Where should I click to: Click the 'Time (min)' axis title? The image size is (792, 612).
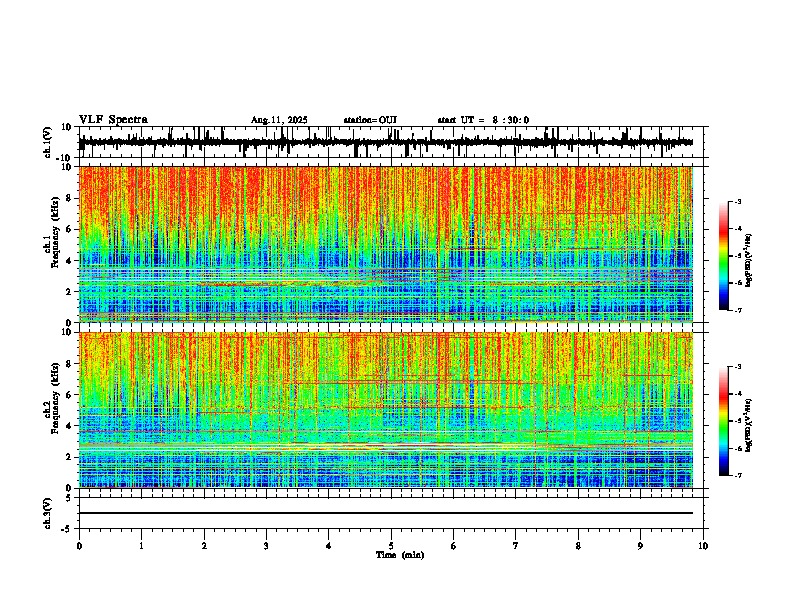click(x=400, y=555)
